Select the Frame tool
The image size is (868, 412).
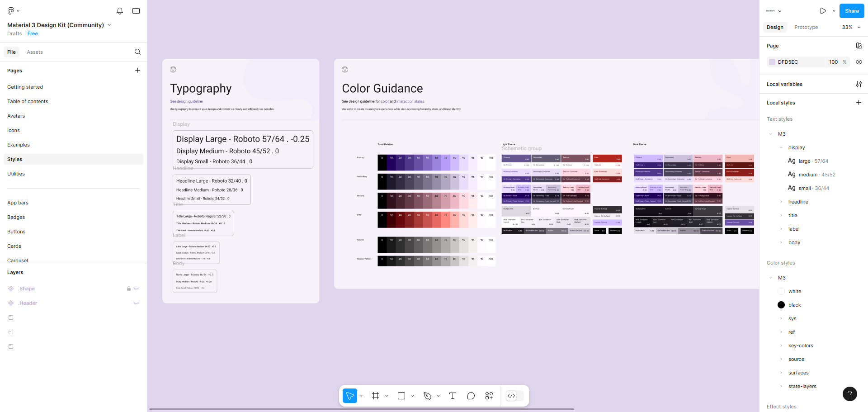[376, 396]
